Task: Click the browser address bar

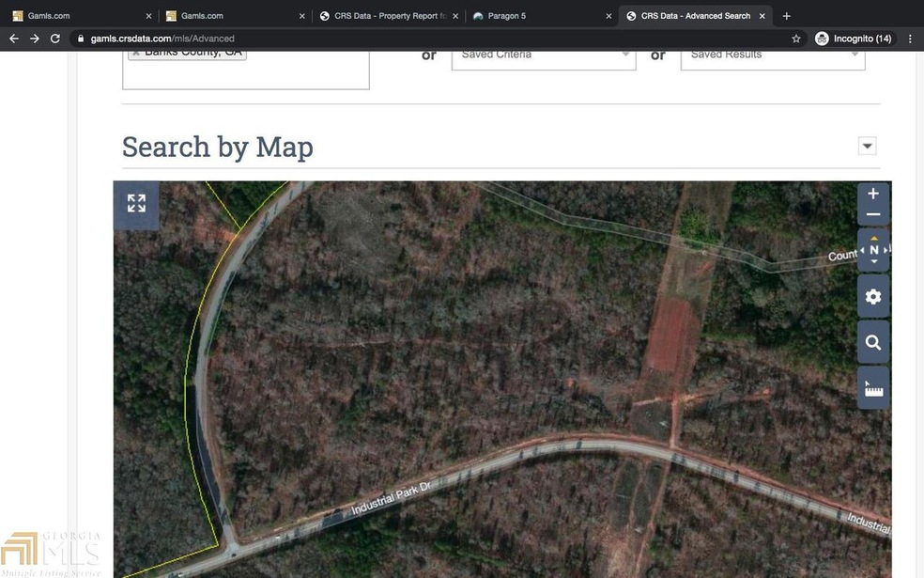Action: coord(423,39)
